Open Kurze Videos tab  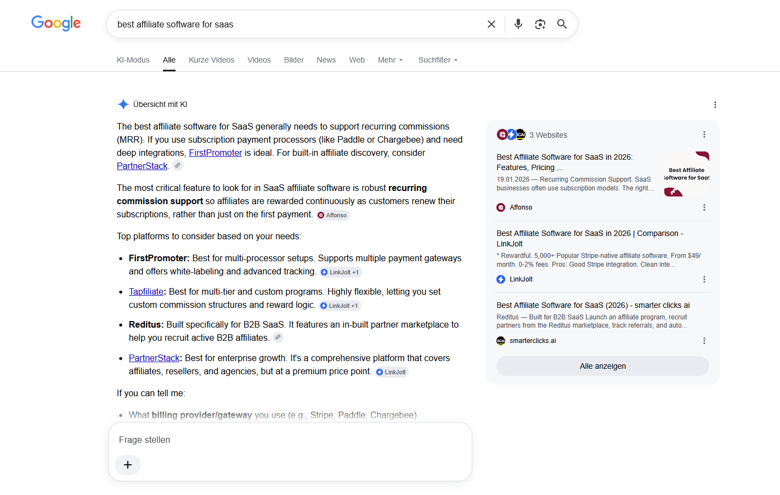click(x=211, y=60)
